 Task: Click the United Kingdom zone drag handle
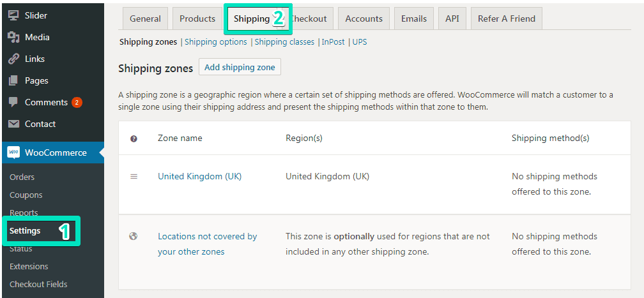[x=134, y=176]
